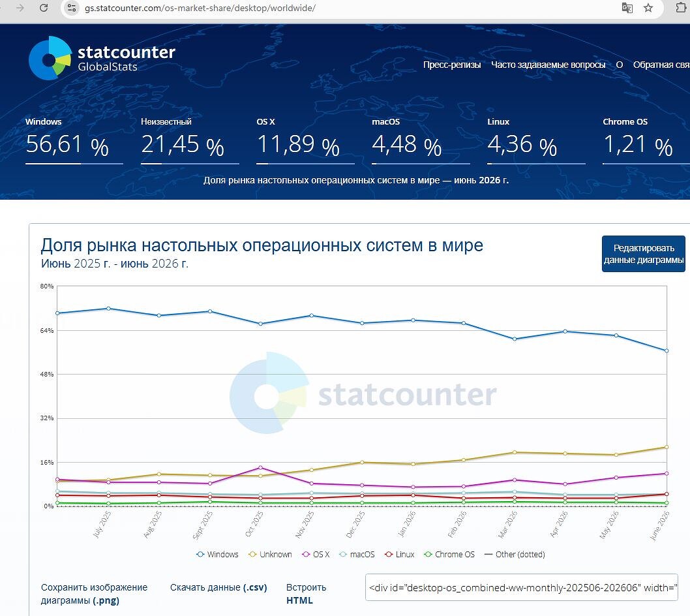Open the О menu link
690x616 pixels.
tap(619, 65)
